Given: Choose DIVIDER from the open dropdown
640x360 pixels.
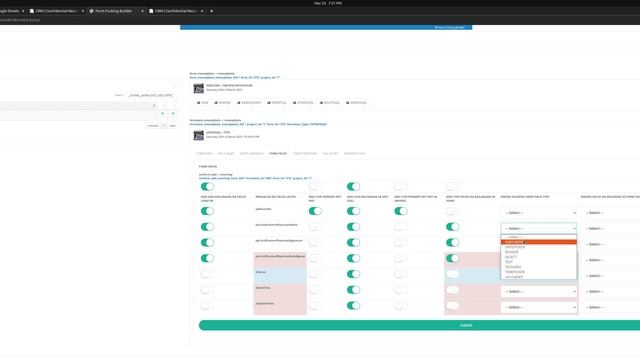Looking at the screenshot, I should pos(539,252).
